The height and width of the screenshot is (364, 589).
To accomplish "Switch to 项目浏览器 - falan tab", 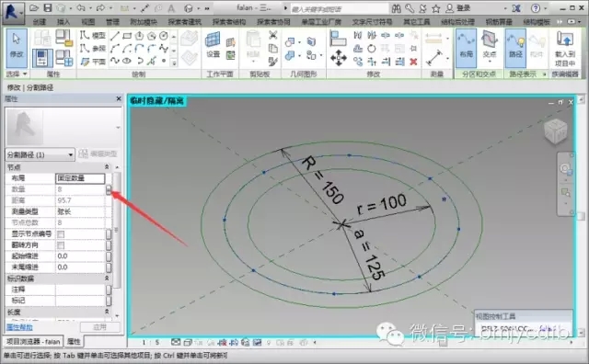I will pyautogui.click(x=34, y=342).
